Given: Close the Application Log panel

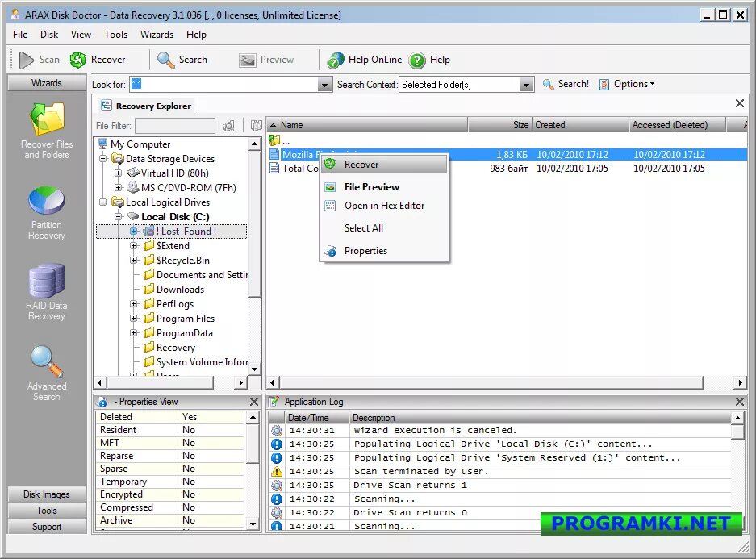Looking at the screenshot, I should pyautogui.click(x=740, y=402).
